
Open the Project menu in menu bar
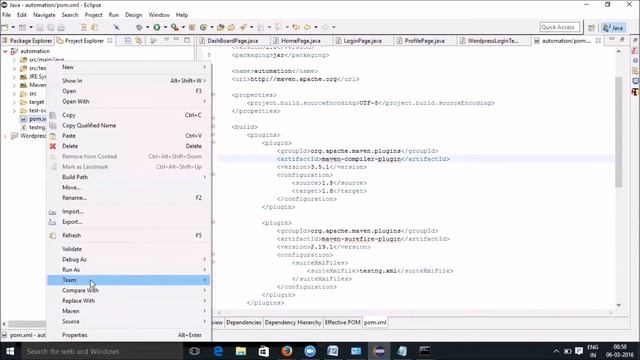coord(93,15)
